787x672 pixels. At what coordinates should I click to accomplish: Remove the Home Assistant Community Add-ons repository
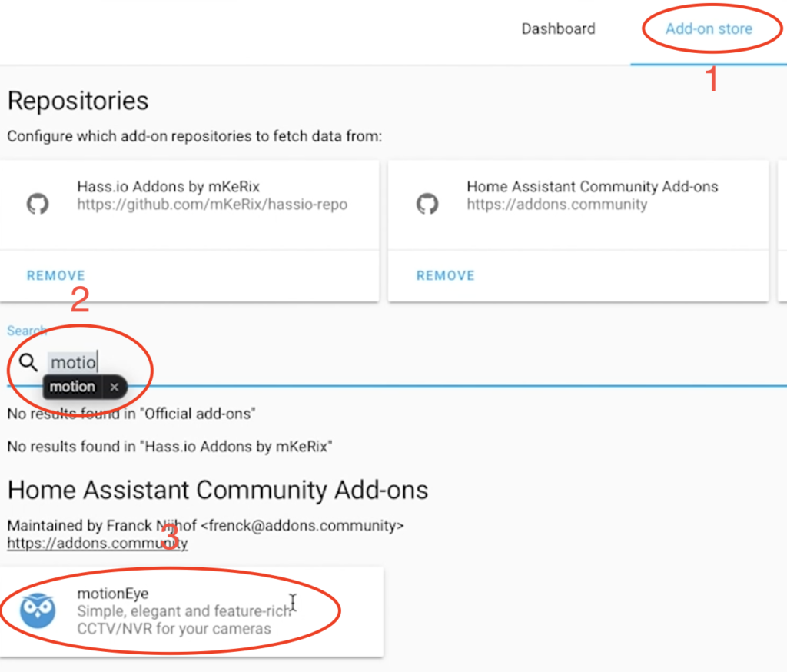coord(445,275)
